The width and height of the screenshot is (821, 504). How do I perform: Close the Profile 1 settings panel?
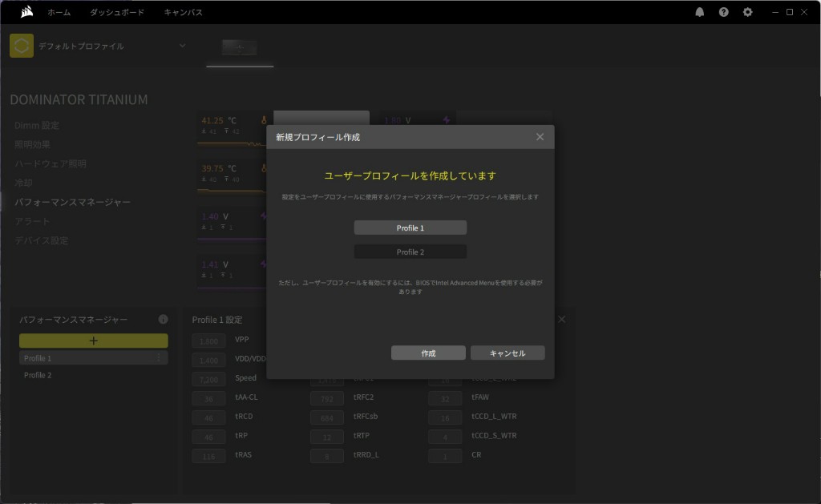click(561, 319)
